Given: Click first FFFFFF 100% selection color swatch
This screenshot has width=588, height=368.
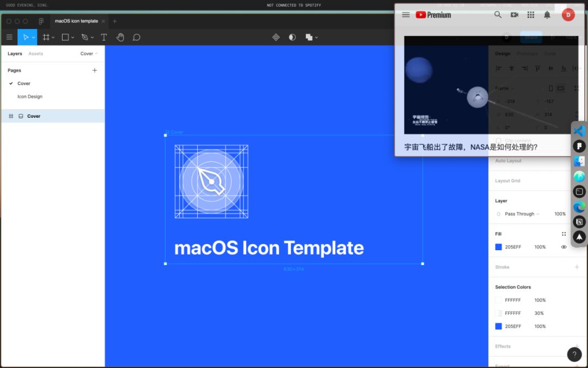Looking at the screenshot, I should (x=498, y=300).
